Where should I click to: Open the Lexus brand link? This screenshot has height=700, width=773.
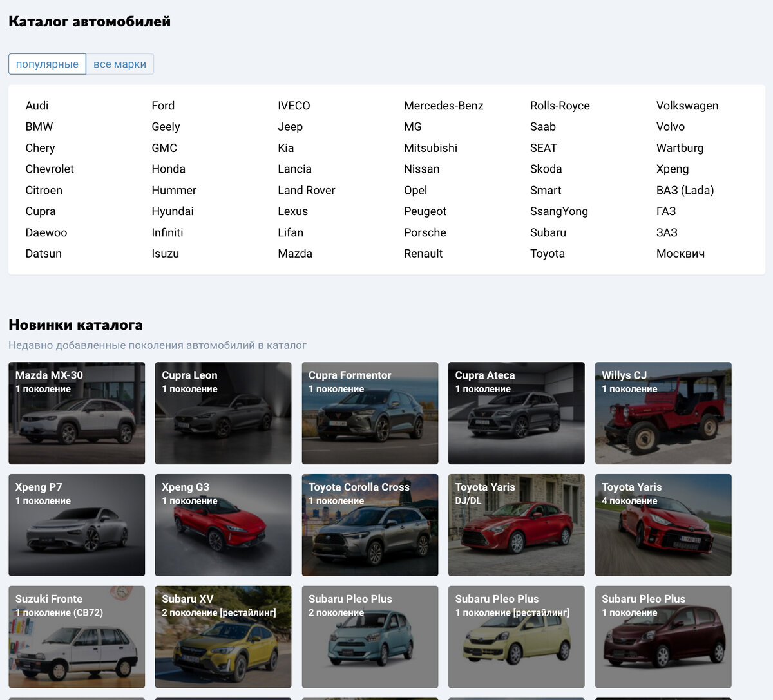pos(292,211)
